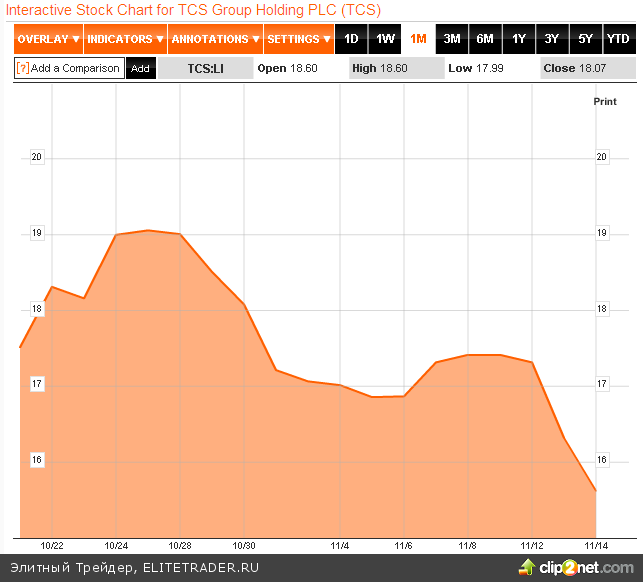Expand the SETTINGS dropdown
This screenshot has height=582, width=643.
[x=299, y=40]
